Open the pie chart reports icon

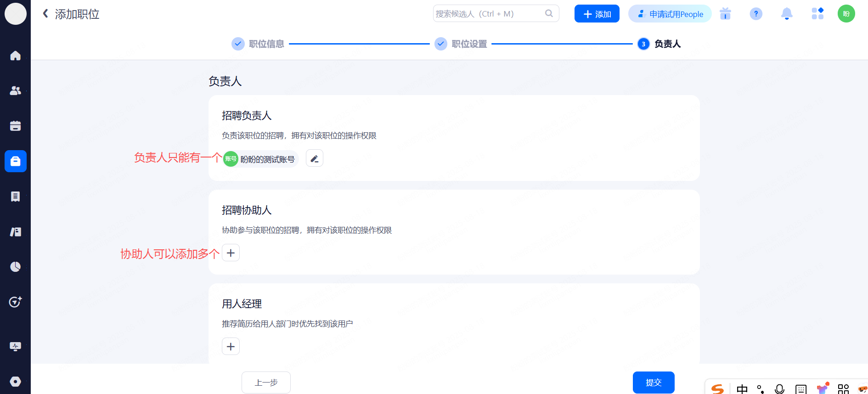tap(15, 267)
